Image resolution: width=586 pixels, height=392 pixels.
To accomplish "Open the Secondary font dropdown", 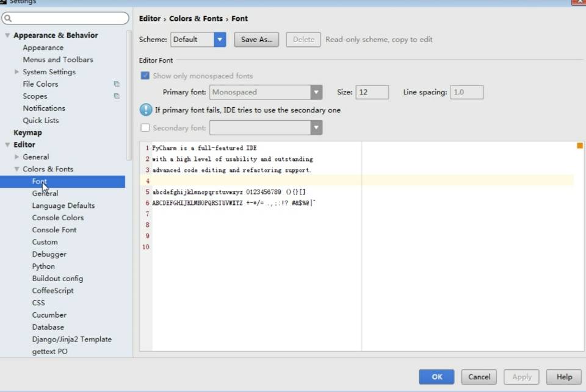I will point(316,127).
